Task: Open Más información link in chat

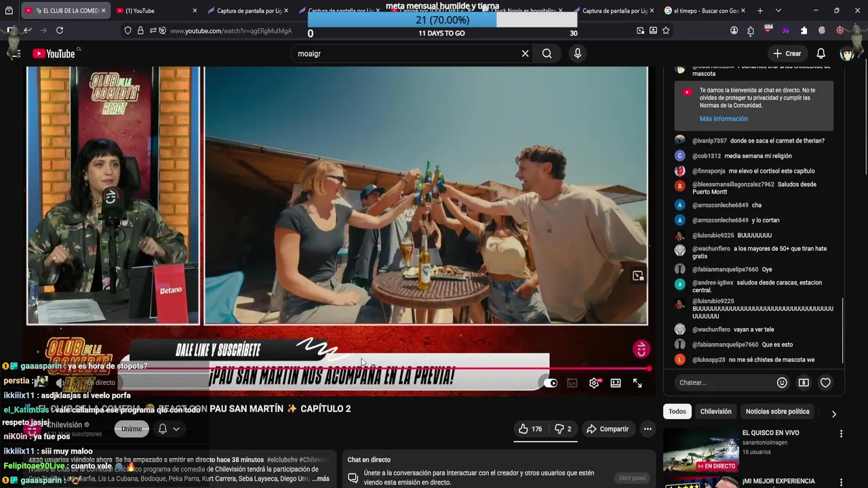Action: coord(724,119)
